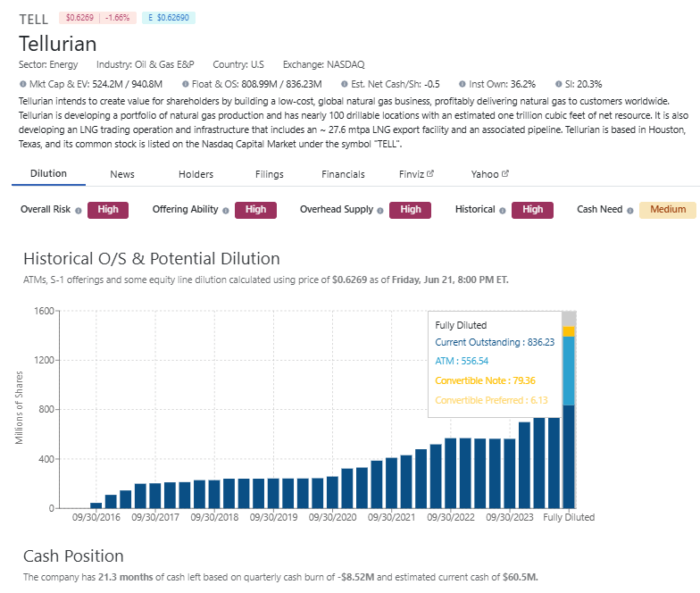Click info icon beside SI percentage
Viewport: 700px width, 593px height.
coord(559,84)
